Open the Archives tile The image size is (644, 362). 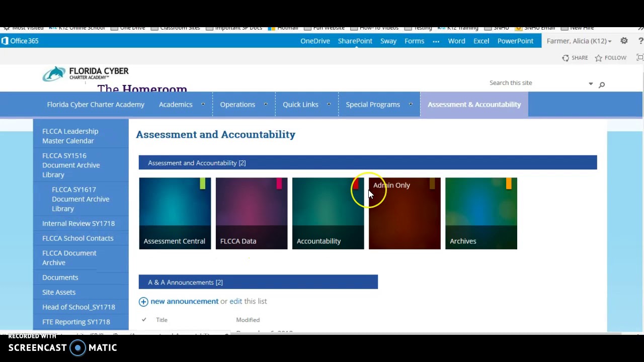481,213
